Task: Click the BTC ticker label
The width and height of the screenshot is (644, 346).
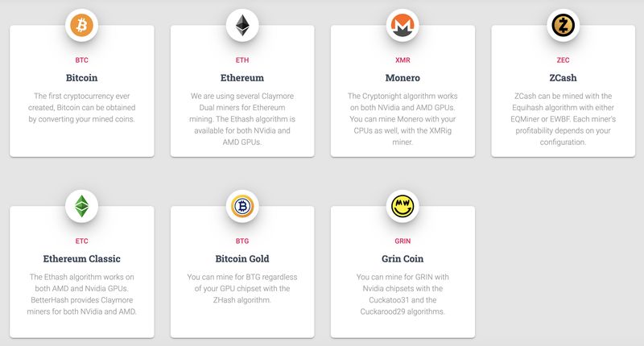Action: pos(81,60)
